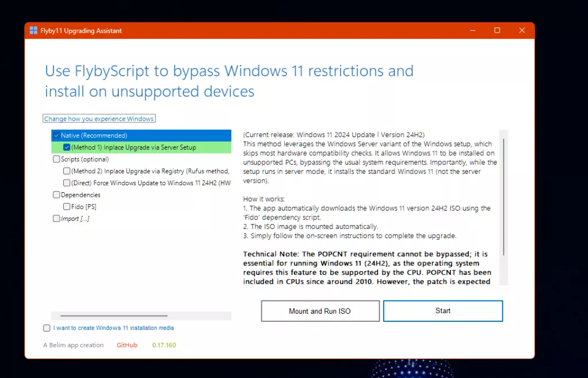
Task: Click the Flyby11 app icon in the title bar
Action: point(33,30)
